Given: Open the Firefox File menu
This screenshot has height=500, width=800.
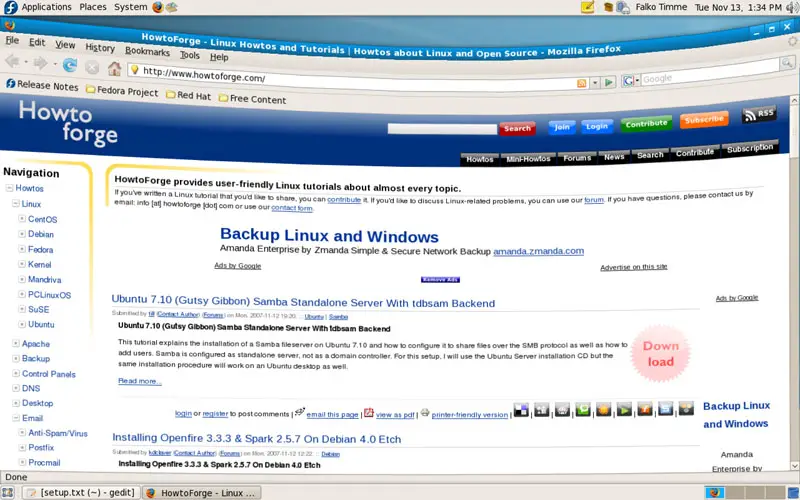Looking at the screenshot, I should point(12,40).
